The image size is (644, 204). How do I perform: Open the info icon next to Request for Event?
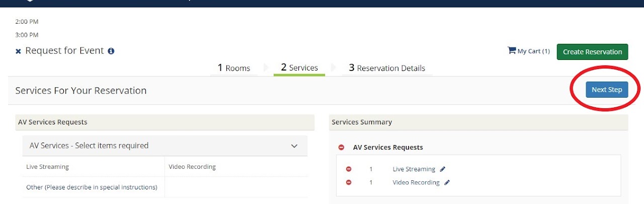(111, 51)
